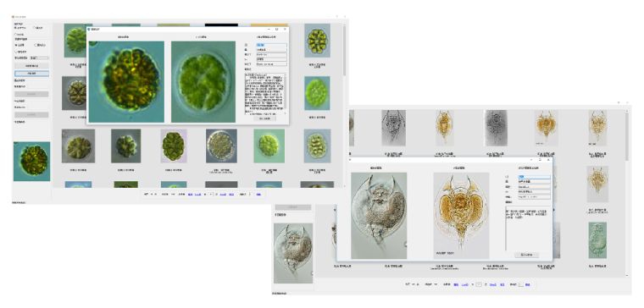644x308 pixels.
Task: Select the pale translucent algae thumbnail on dark gray
Action: pos(221,146)
